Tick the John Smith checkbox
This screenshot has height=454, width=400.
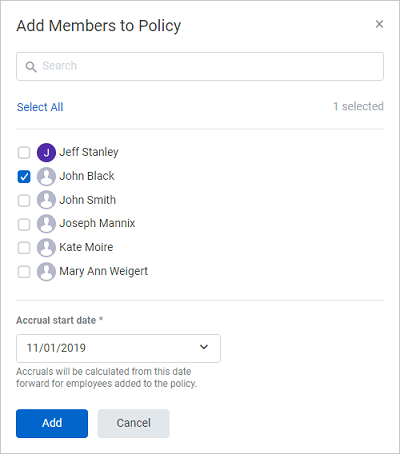click(x=24, y=201)
